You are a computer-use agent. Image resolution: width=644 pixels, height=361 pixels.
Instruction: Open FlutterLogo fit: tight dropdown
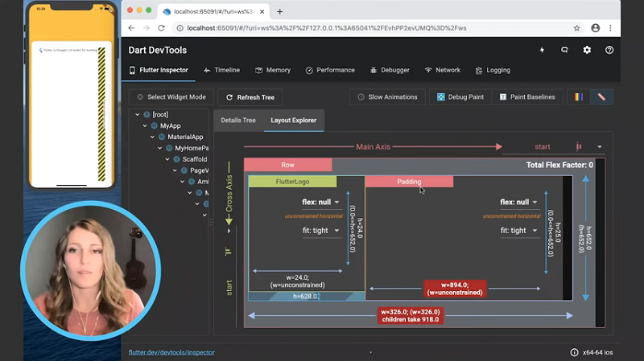(320, 231)
